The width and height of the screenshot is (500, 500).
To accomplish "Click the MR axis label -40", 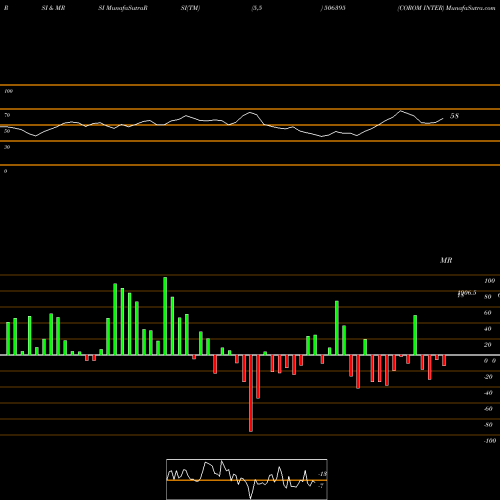I will [488, 393].
